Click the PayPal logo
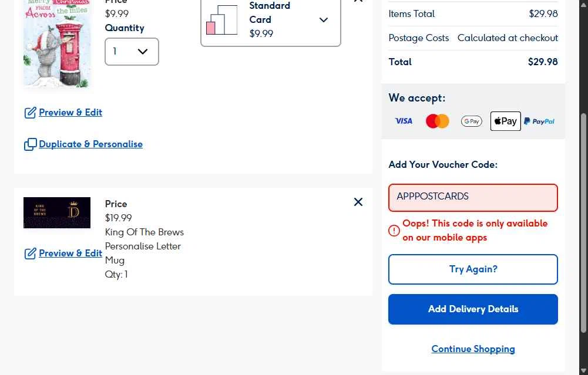This screenshot has width=588, height=375. coord(539,121)
